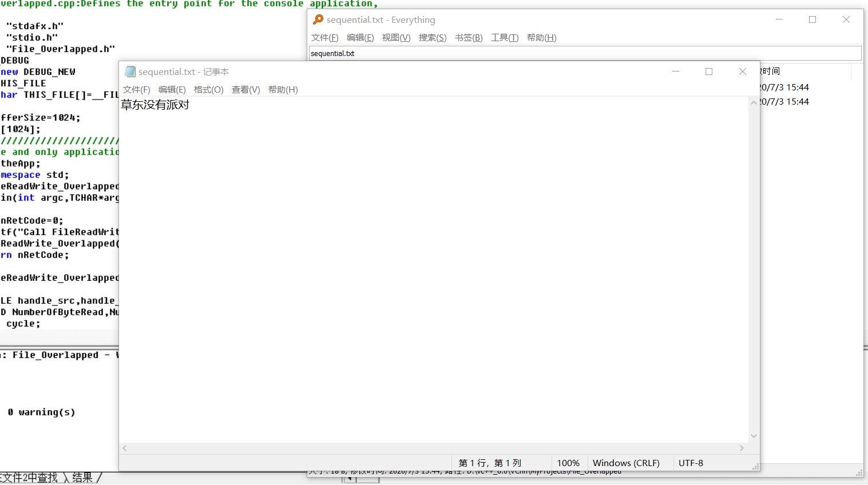
Task: Click the "File_Overlapped.h" include line
Action: coord(61,49)
